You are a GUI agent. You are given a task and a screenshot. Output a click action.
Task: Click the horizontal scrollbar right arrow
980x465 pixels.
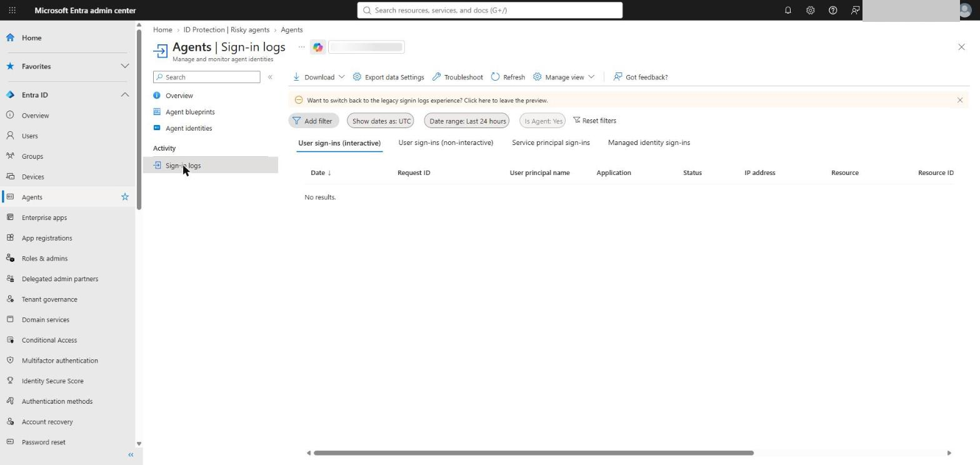(x=949, y=453)
